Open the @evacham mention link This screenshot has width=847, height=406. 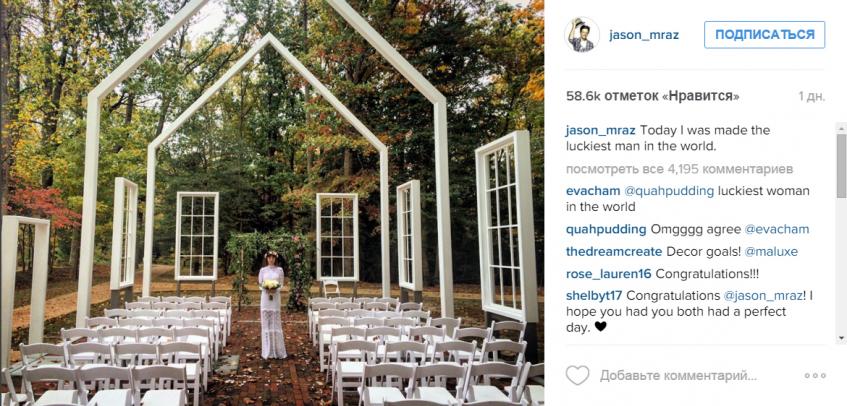coord(777,229)
